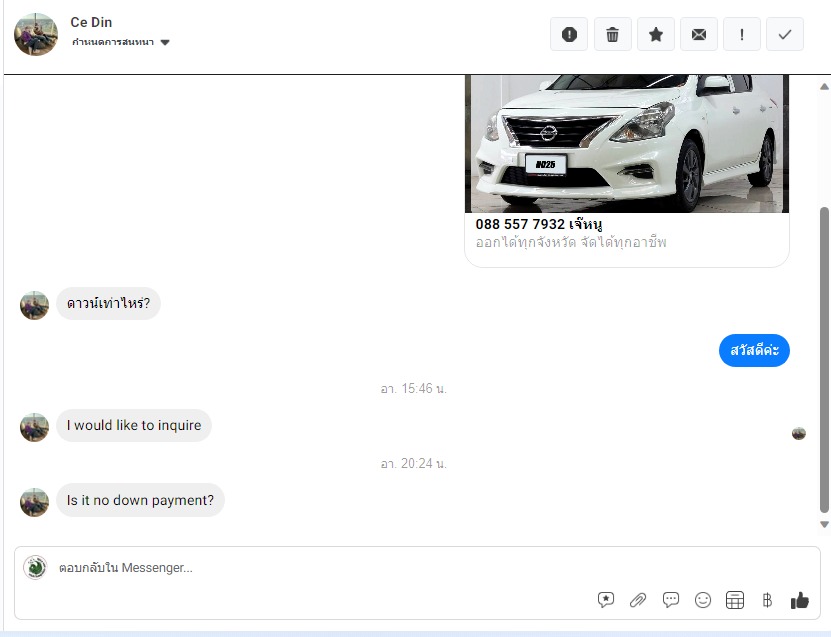Viewport: 831px width, 637px height.
Task: Select the message 'I would like to inquire'
Action: [134, 425]
